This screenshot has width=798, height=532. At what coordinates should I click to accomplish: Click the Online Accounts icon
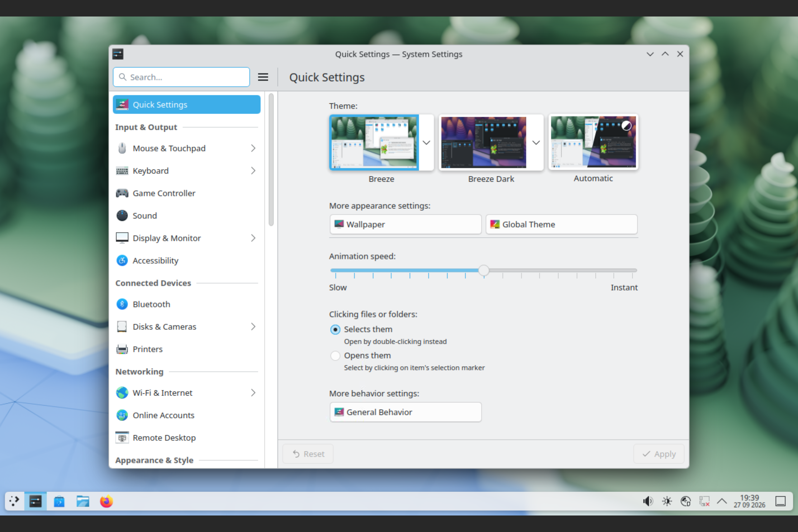(122, 415)
